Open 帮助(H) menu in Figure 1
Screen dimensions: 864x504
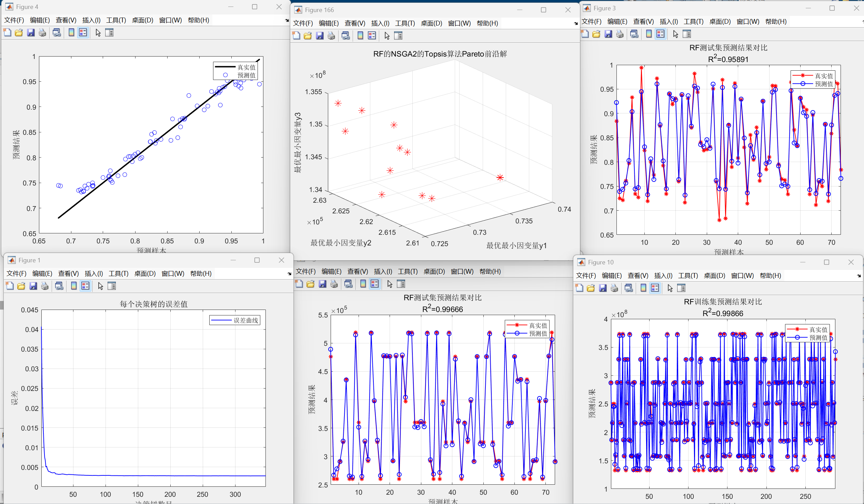click(201, 274)
